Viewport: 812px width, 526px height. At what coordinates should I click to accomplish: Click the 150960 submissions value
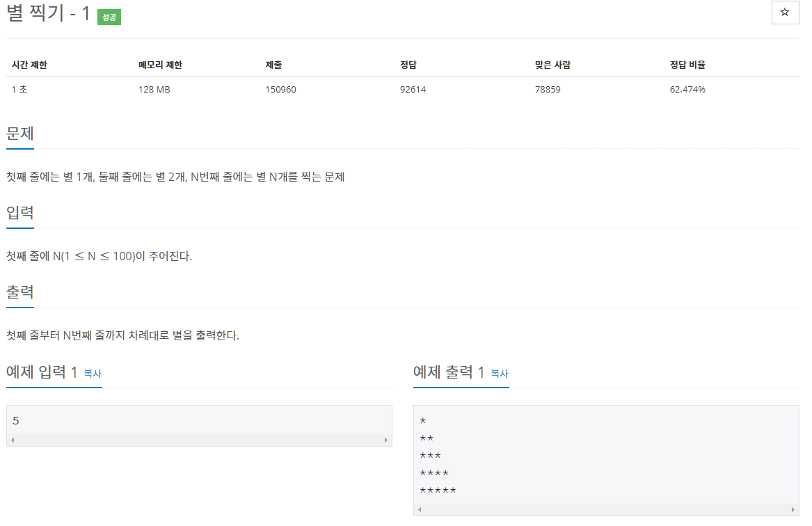[x=280, y=89]
